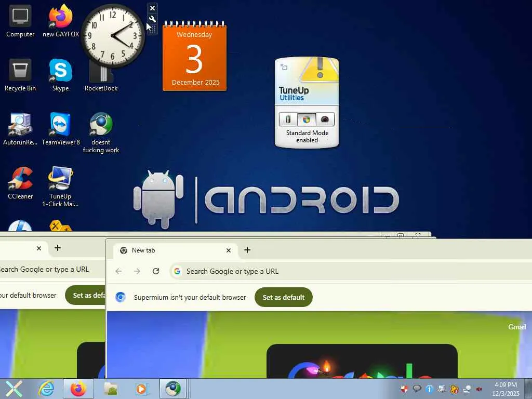The image size is (532, 399).
Task: Open the media player taskbar icon
Action: pyautogui.click(x=141, y=389)
